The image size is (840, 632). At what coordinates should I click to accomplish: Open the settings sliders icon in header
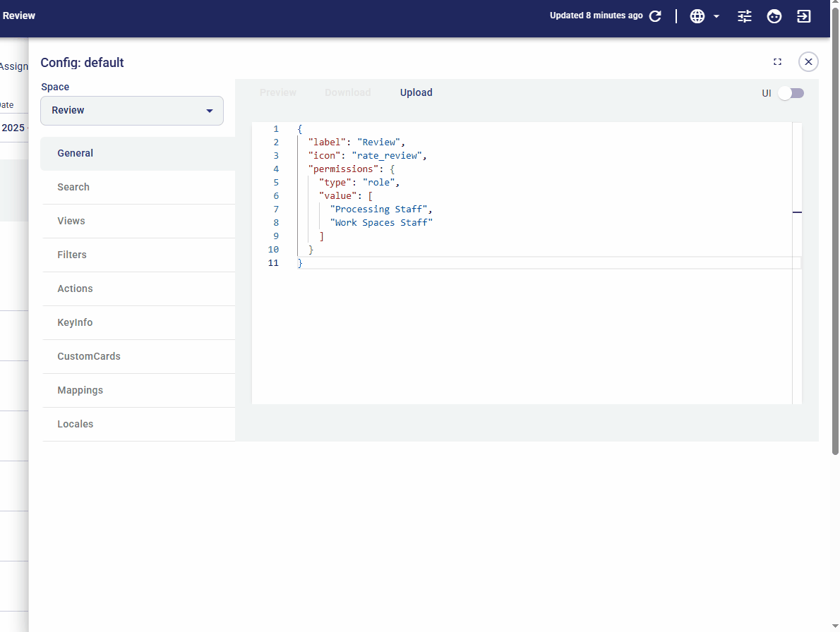(x=745, y=16)
